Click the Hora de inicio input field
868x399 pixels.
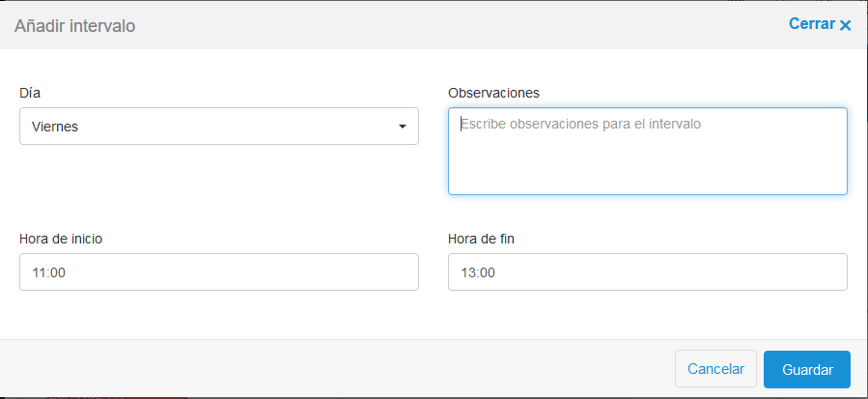tap(218, 272)
